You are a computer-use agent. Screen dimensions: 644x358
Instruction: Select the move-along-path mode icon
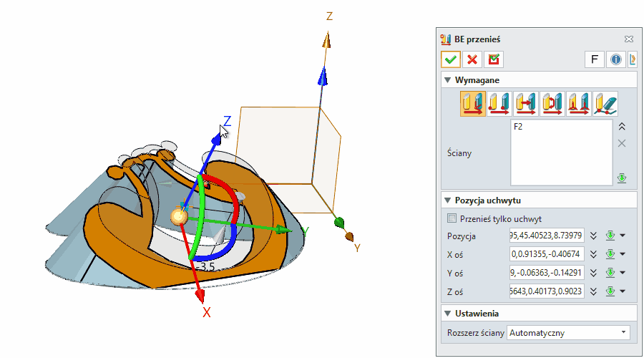(x=605, y=104)
